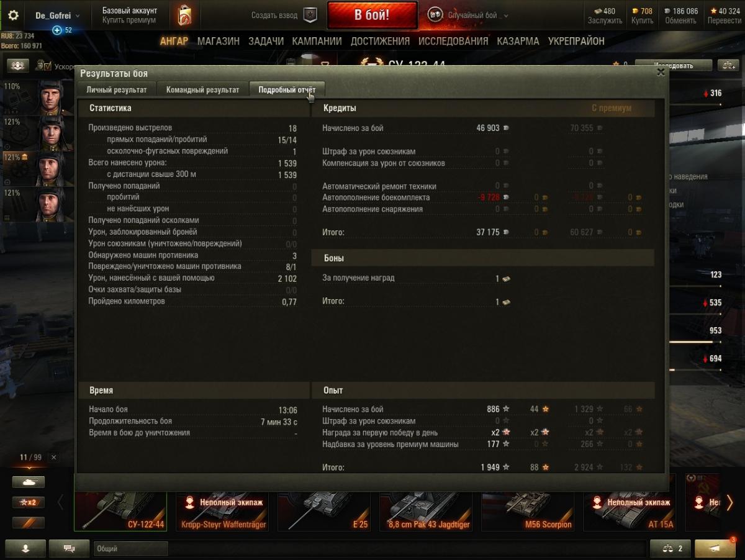Toggle the tank type carousel filter
This screenshot has width=745, height=560.
[28, 482]
